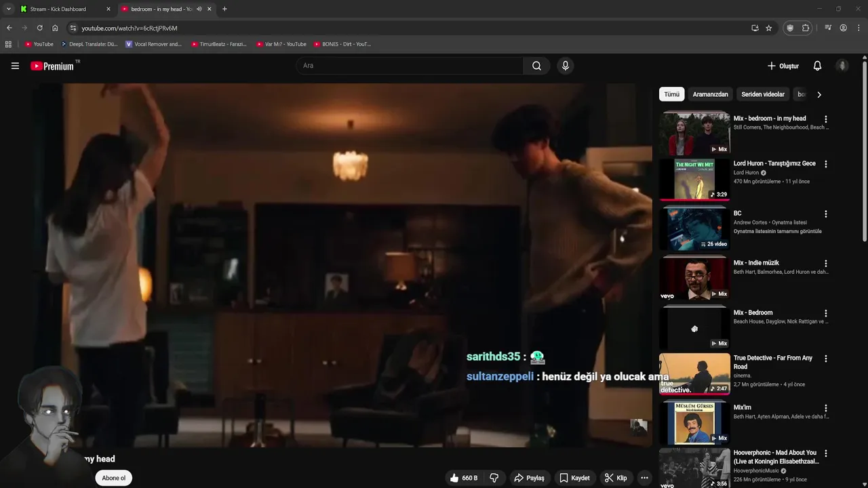Open the tab search dropdown arrow
The image size is (868, 488).
[x=8, y=9]
